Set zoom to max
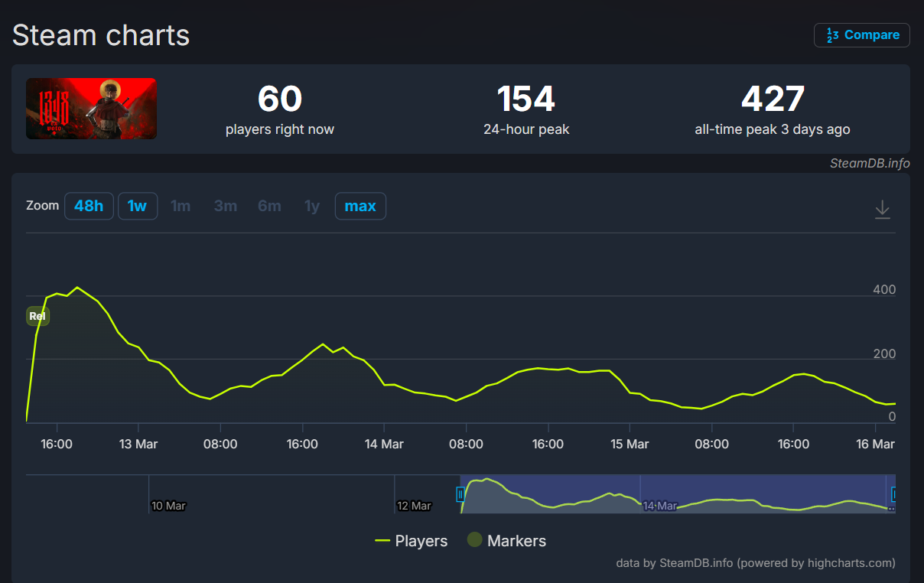924x583 pixels. coord(360,206)
